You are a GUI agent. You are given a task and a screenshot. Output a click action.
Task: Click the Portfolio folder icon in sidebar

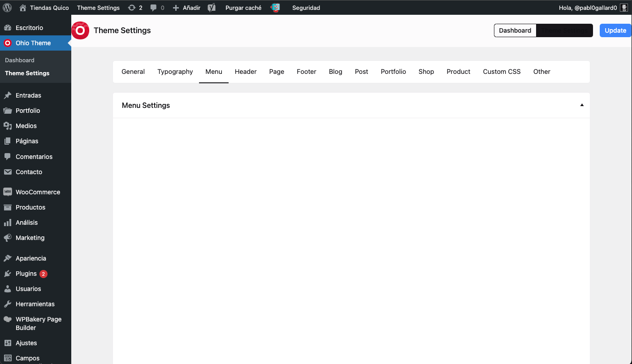[8, 111]
